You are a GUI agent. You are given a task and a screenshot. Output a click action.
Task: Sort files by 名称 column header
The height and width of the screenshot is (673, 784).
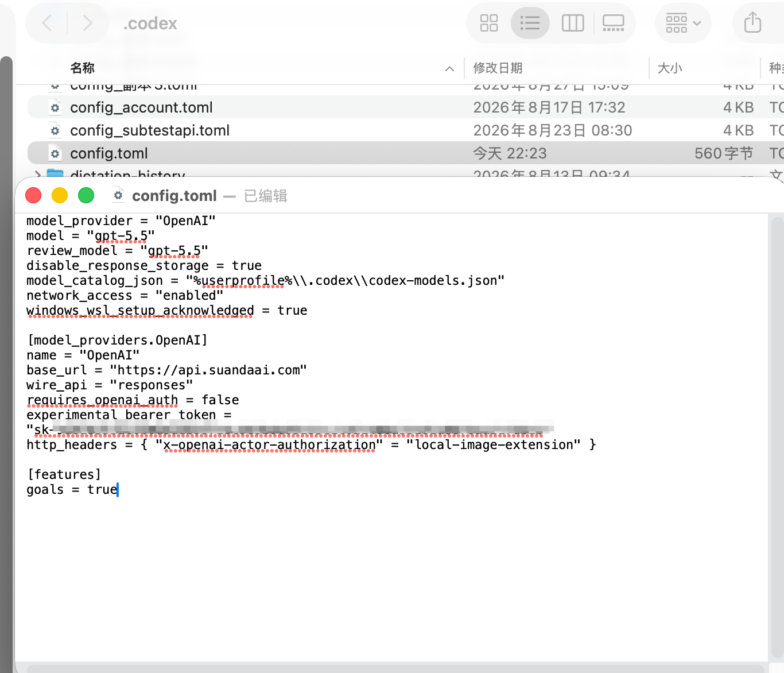tap(82, 68)
